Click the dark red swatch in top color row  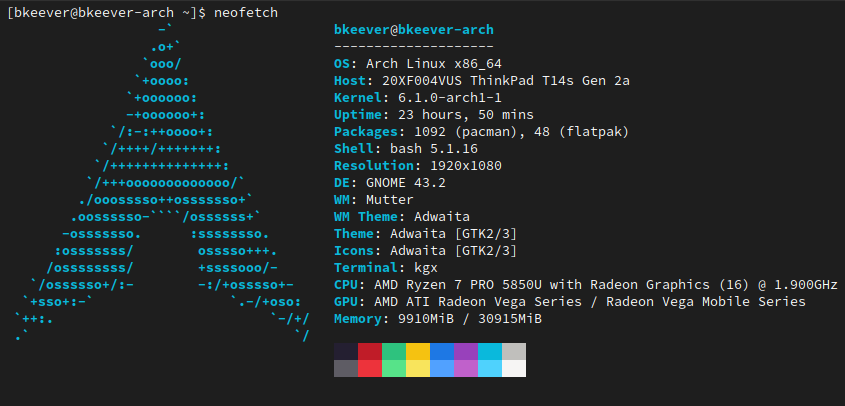[370, 352]
